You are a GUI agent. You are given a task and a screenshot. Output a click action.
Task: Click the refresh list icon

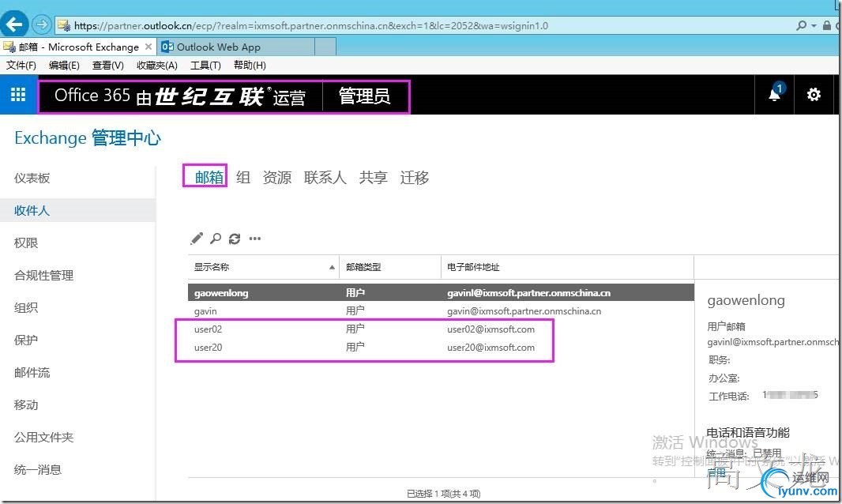click(x=234, y=239)
